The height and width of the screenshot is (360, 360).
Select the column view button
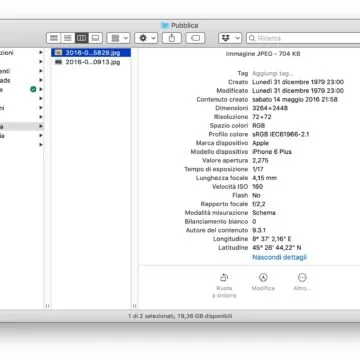(82, 38)
